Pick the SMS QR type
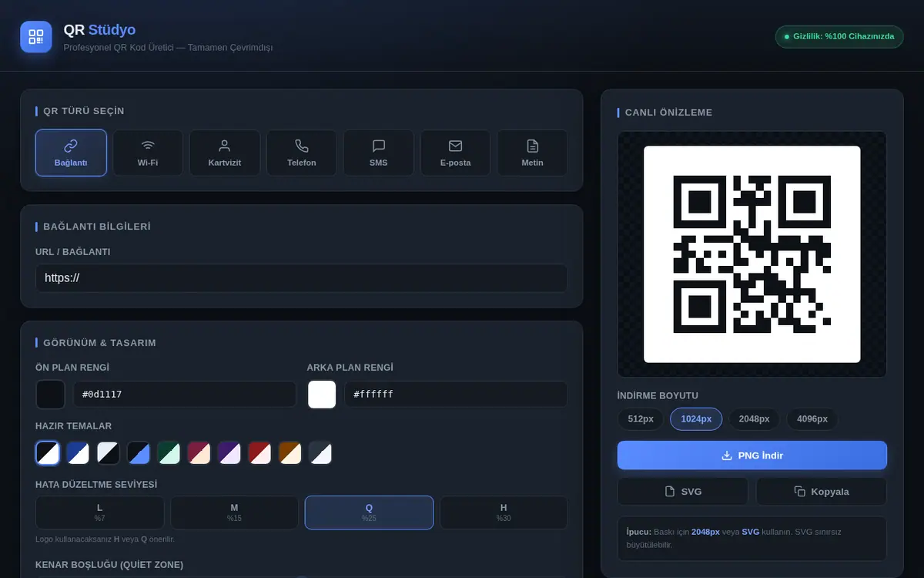The height and width of the screenshot is (578, 924). [379, 153]
